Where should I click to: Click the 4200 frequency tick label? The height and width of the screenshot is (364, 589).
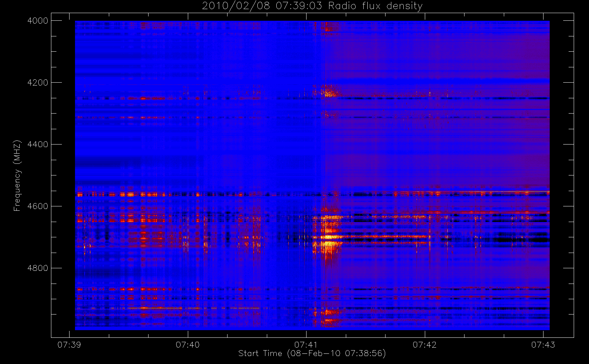[x=38, y=83]
